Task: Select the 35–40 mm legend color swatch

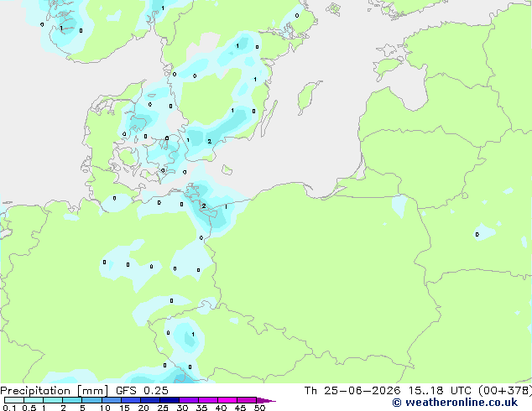Action: pyautogui.click(x=207, y=400)
